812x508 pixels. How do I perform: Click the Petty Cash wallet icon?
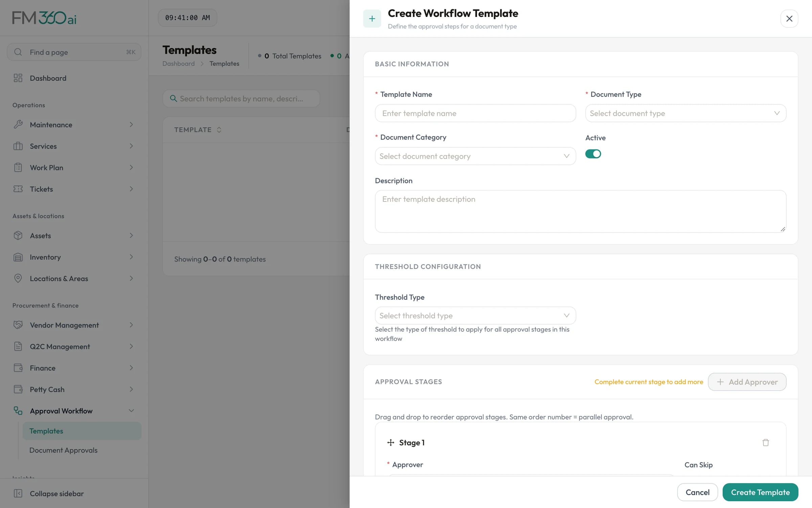point(18,389)
